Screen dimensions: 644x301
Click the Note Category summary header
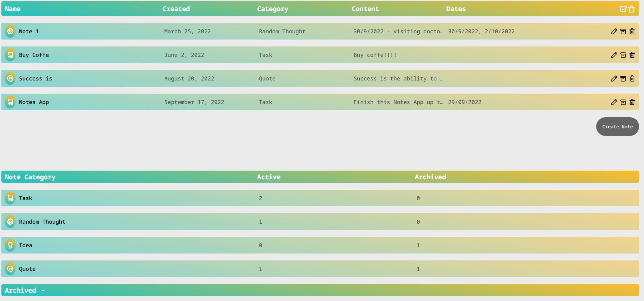tap(30, 177)
